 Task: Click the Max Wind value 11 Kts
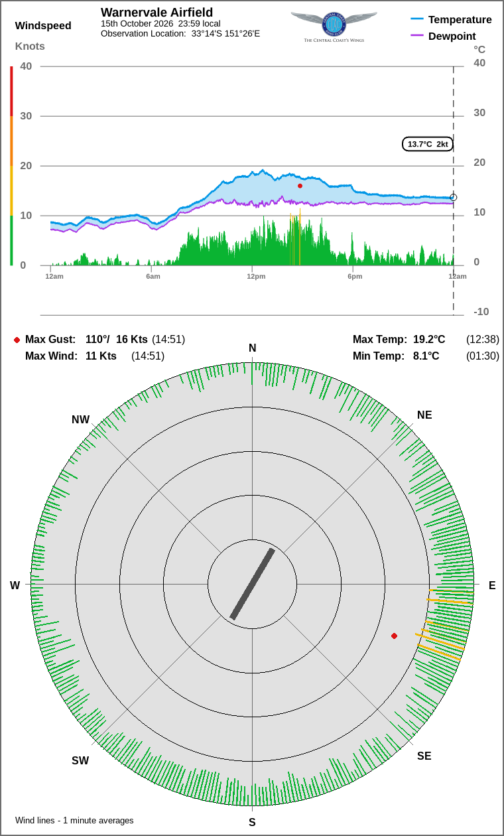[x=101, y=356]
